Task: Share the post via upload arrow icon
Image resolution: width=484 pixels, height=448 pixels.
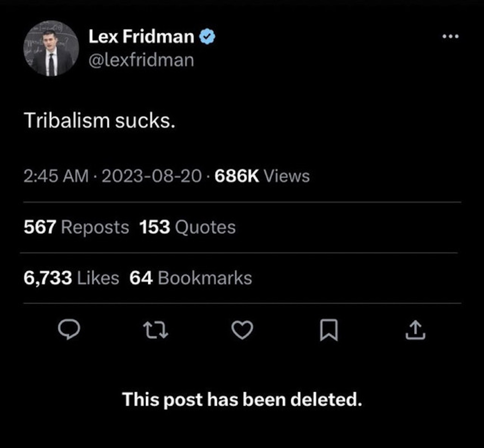Action: [x=415, y=330]
